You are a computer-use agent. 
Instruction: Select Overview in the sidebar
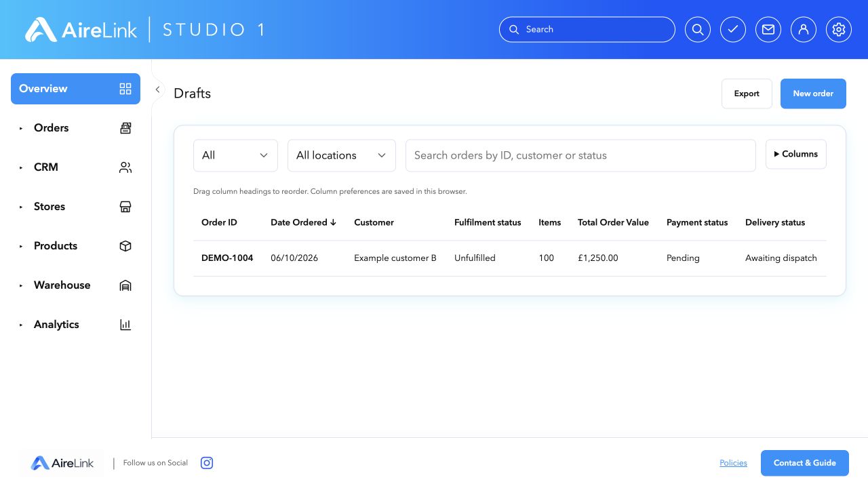pos(75,89)
